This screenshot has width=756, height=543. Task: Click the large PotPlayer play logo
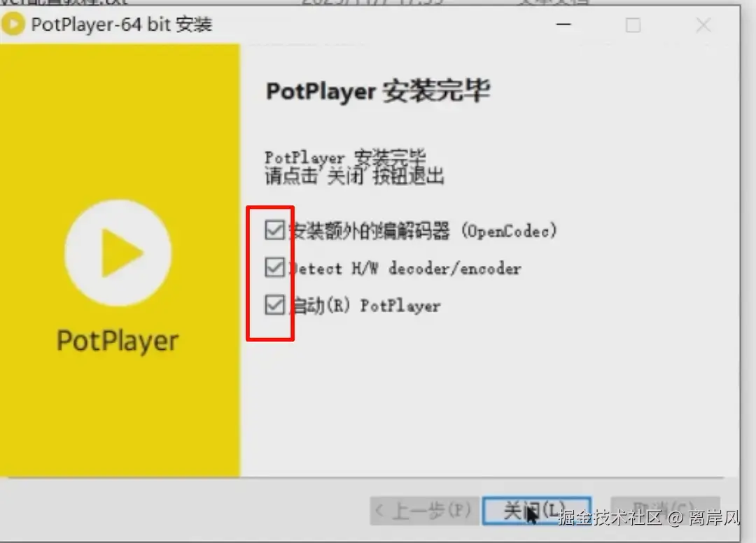click(x=118, y=253)
